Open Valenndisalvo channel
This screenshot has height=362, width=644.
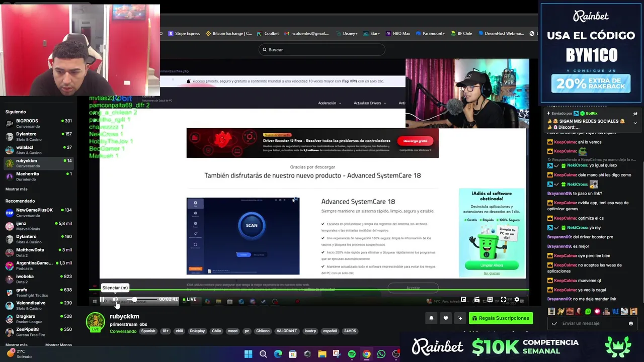(38, 305)
